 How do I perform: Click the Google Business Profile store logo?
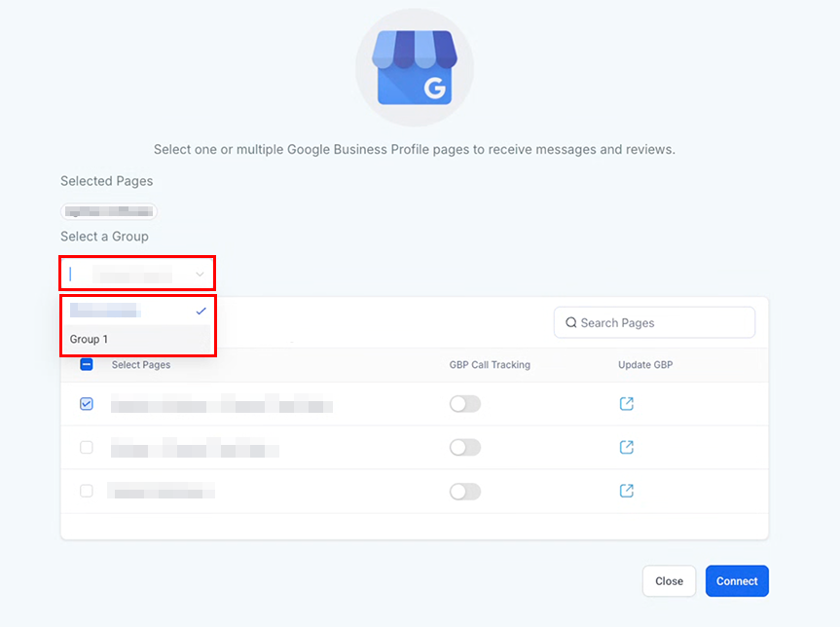point(415,67)
